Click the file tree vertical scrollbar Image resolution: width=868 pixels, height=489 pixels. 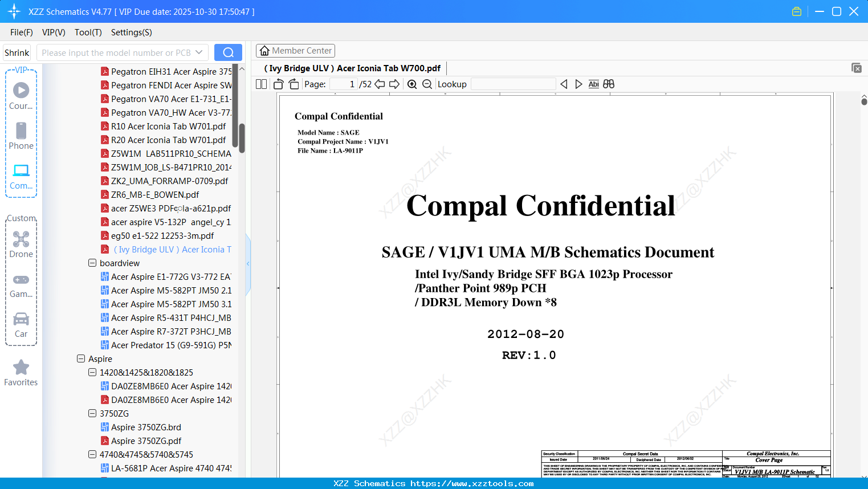(242, 138)
